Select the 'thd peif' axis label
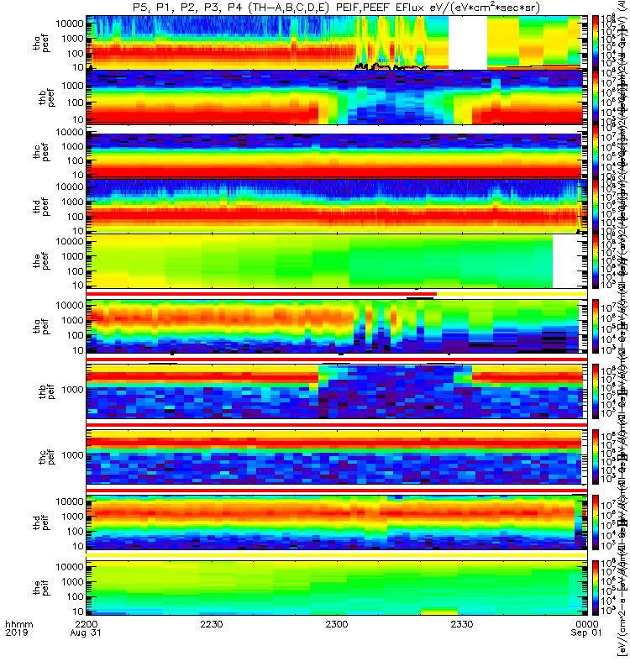This screenshot has height=672, width=630. (x=41, y=522)
